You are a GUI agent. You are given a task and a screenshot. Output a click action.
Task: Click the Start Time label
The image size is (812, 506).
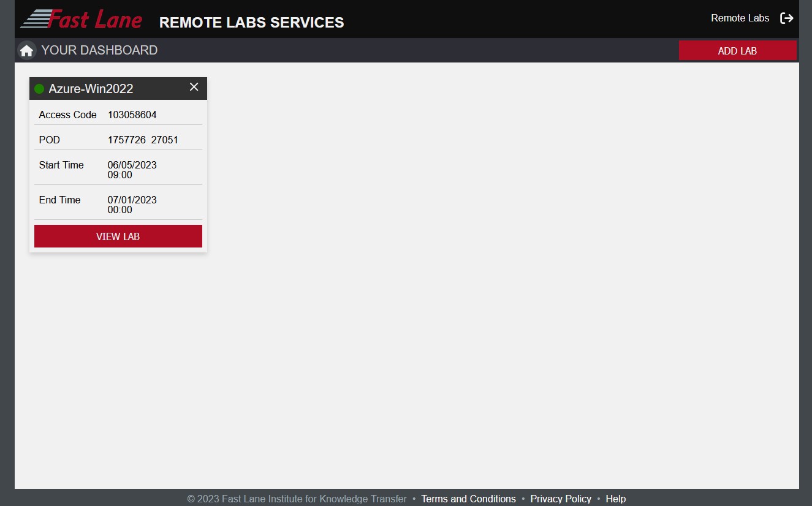click(x=61, y=165)
